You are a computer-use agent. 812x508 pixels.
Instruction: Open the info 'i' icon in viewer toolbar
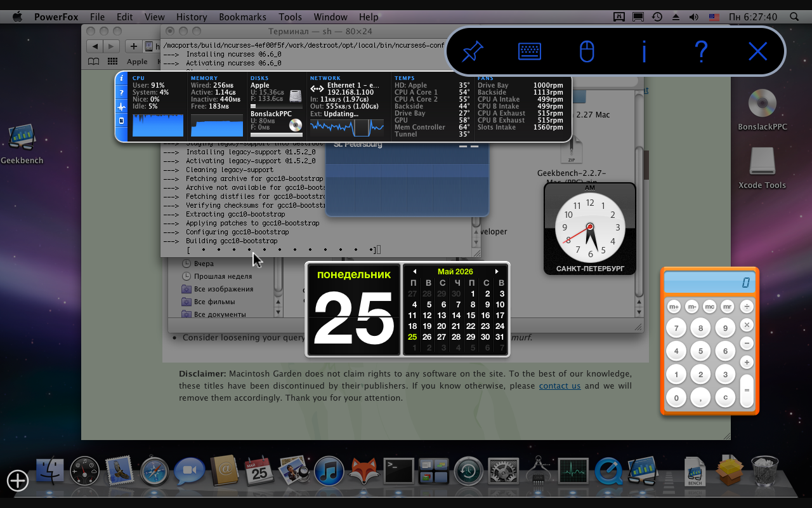pos(644,51)
